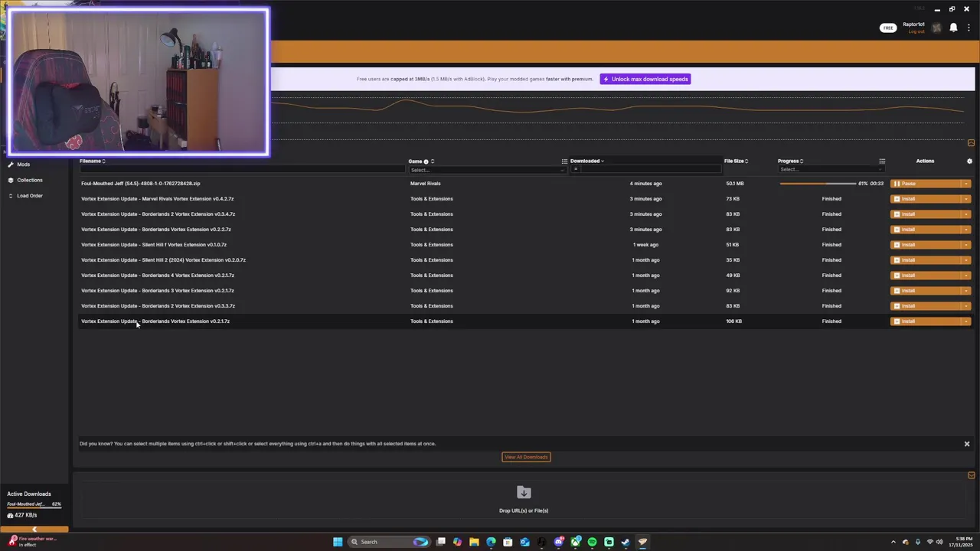980x551 pixels.
Task: Click the Log out link
Action: click(x=916, y=31)
